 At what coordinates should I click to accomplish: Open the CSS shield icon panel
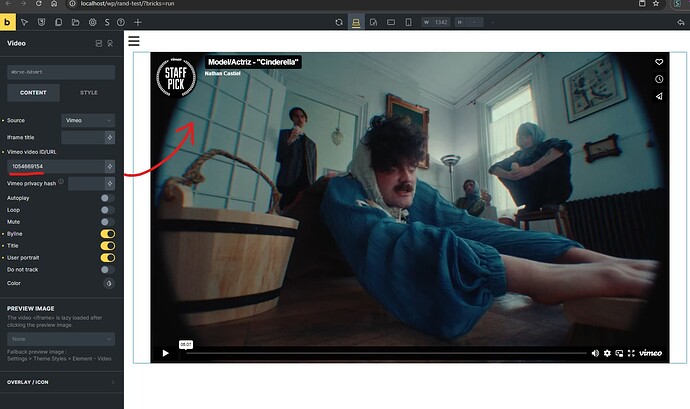(41, 22)
